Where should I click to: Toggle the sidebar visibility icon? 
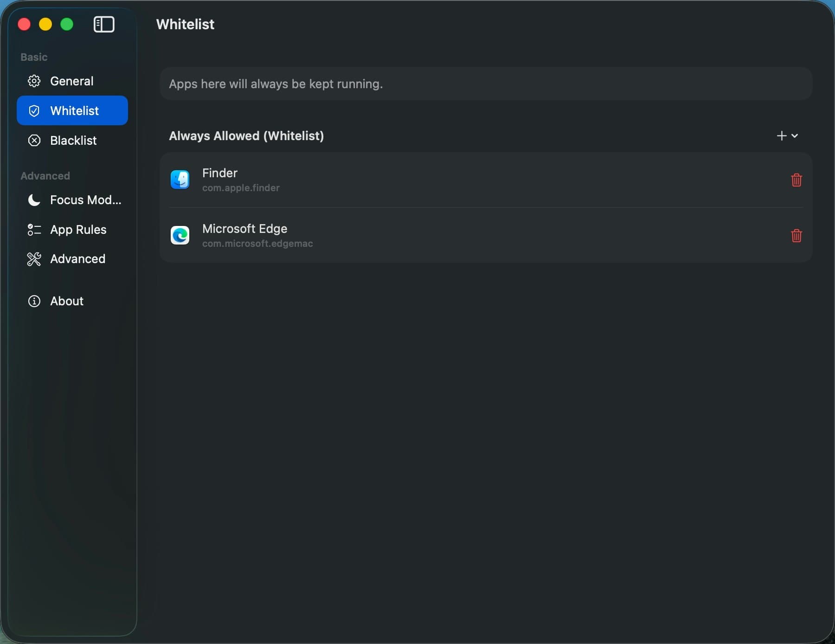click(x=104, y=24)
